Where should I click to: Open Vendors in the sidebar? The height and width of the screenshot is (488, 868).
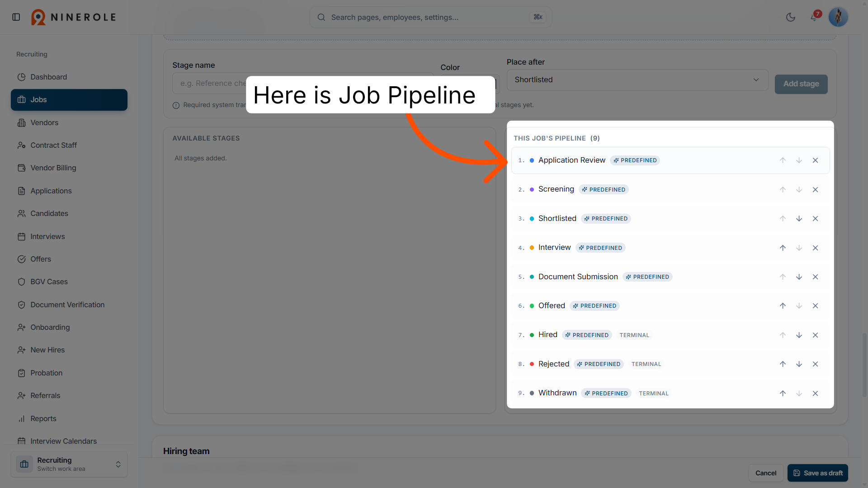(x=69, y=122)
